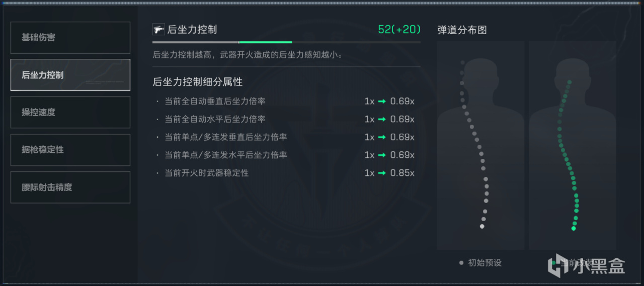The image size is (644, 286).
Task: Open the 后坐力控制 tab
Action: [70, 75]
